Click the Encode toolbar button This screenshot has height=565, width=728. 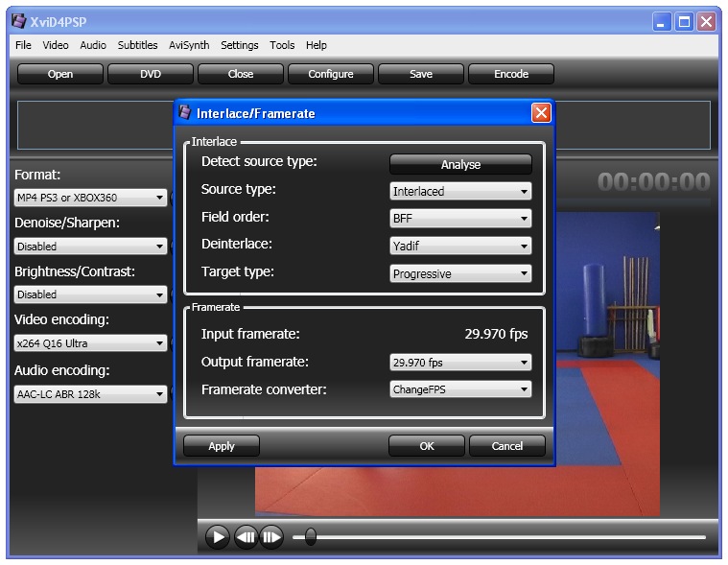pos(511,74)
